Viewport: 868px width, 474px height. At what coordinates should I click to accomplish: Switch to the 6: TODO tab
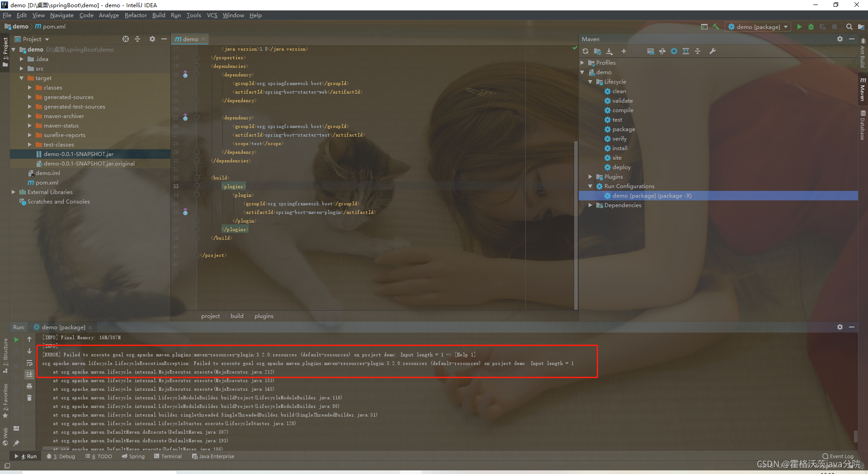click(99, 456)
